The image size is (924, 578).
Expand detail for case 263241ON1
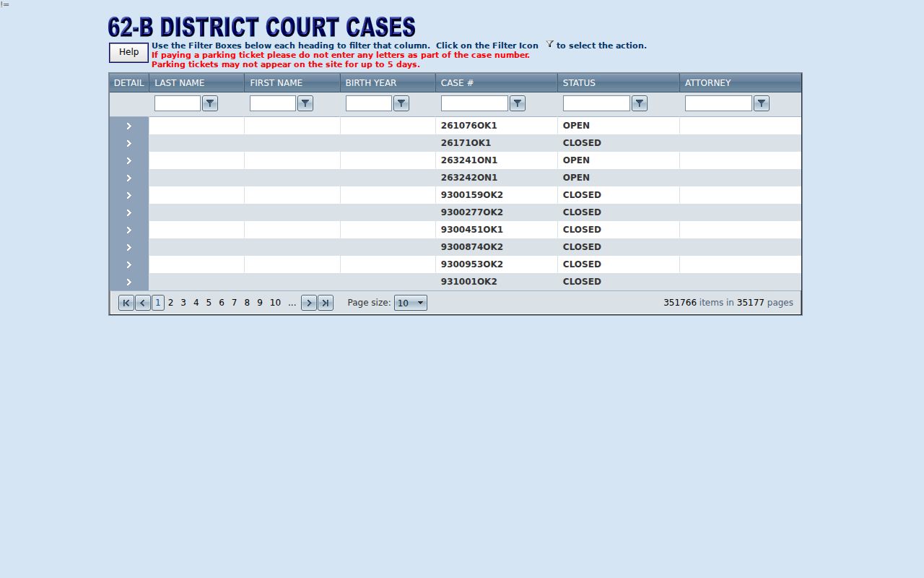click(129, 160)
